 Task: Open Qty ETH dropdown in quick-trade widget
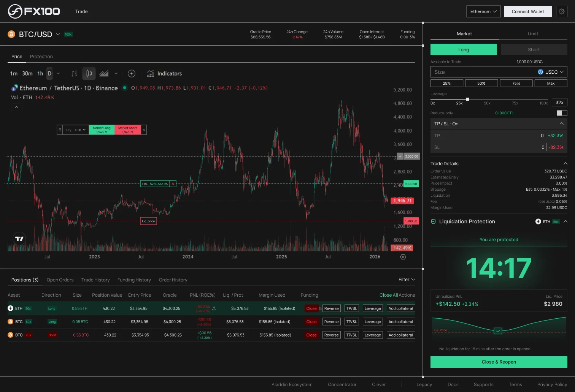click(x=80, y=130)
